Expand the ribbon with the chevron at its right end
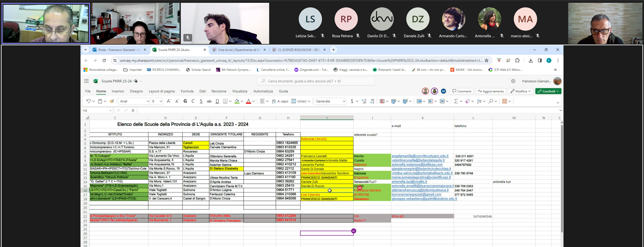Viewport: 644px width, 247px height. click(558, 103)
